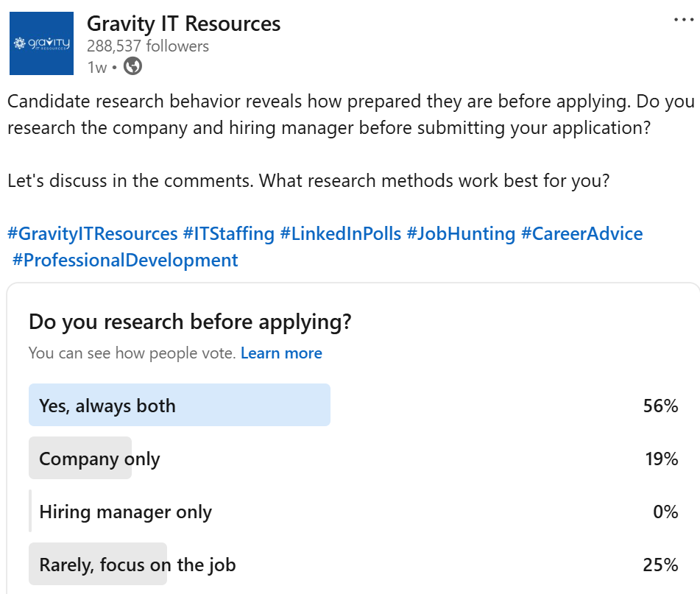The height and width of the screenshot is (594, 700).
Task: Follow the #LinkedInPolls hashtag link
Action: tap(341, 234)
